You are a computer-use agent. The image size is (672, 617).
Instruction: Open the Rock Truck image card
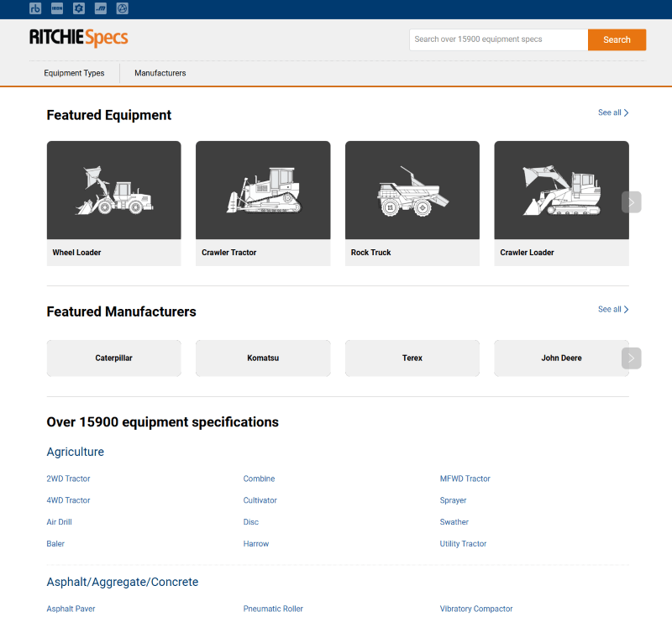412,191
